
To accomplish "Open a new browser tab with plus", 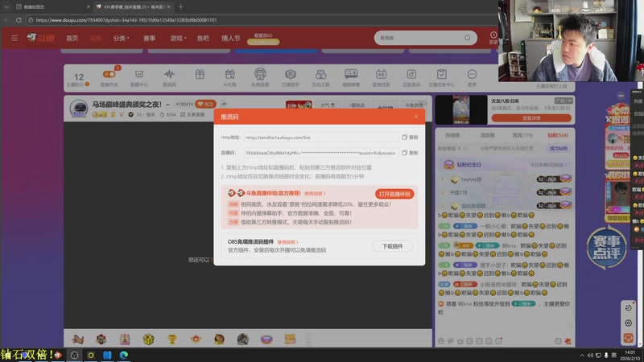I will coord(180,6).
